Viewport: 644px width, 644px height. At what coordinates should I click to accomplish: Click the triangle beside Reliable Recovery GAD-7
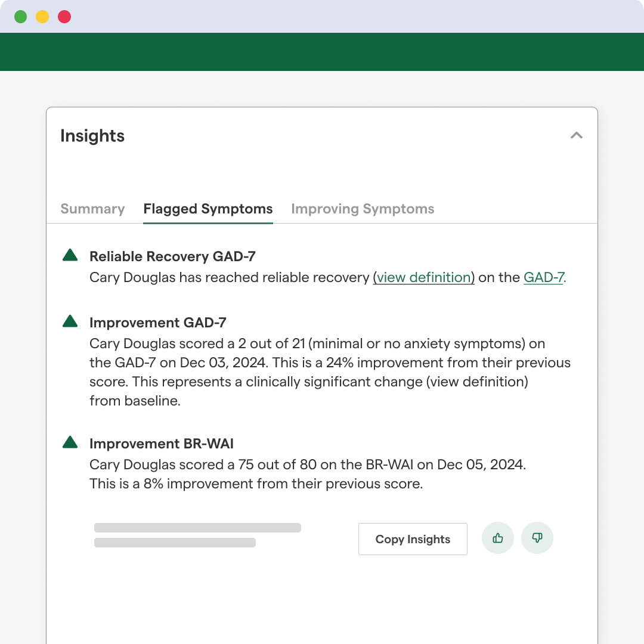pos(70,256)
